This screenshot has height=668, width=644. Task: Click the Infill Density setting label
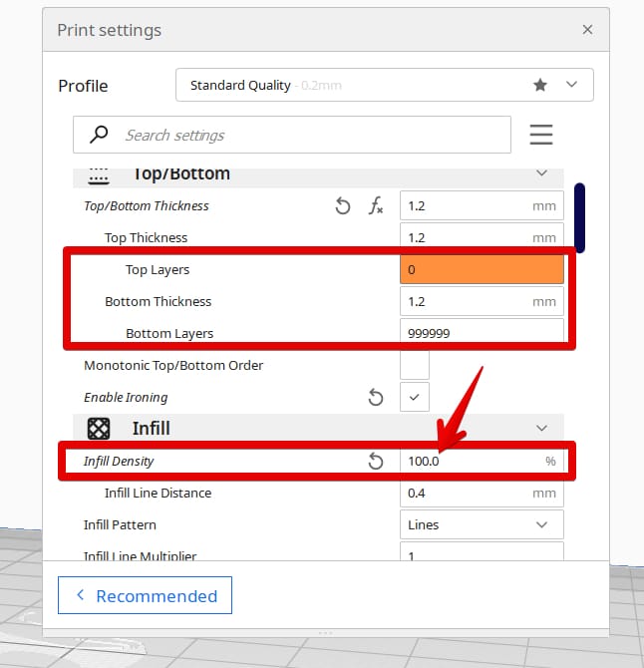tap(119, 461)
